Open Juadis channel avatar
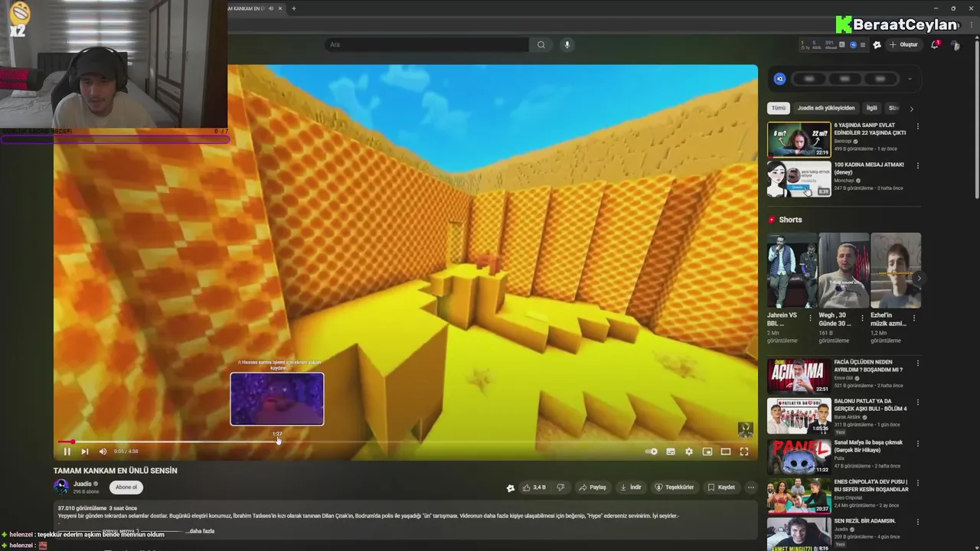Image resolution: width=980 pixels, height=551 pixels. tap(61, 487)
